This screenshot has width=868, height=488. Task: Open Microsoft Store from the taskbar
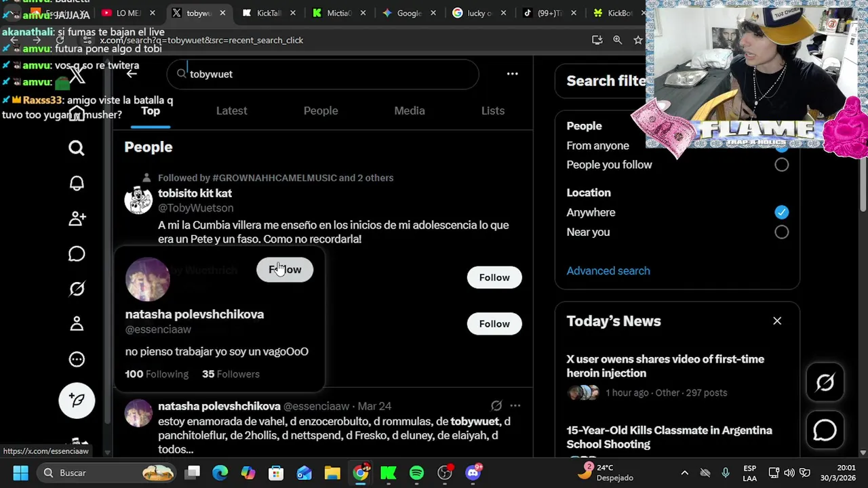(276, 472)
